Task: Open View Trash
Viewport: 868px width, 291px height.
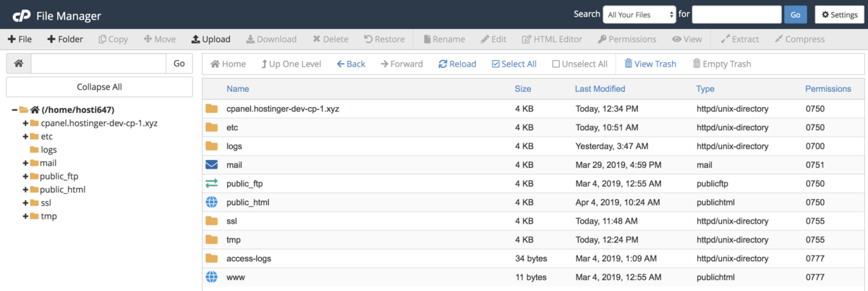Action: [x=650, y=64]
